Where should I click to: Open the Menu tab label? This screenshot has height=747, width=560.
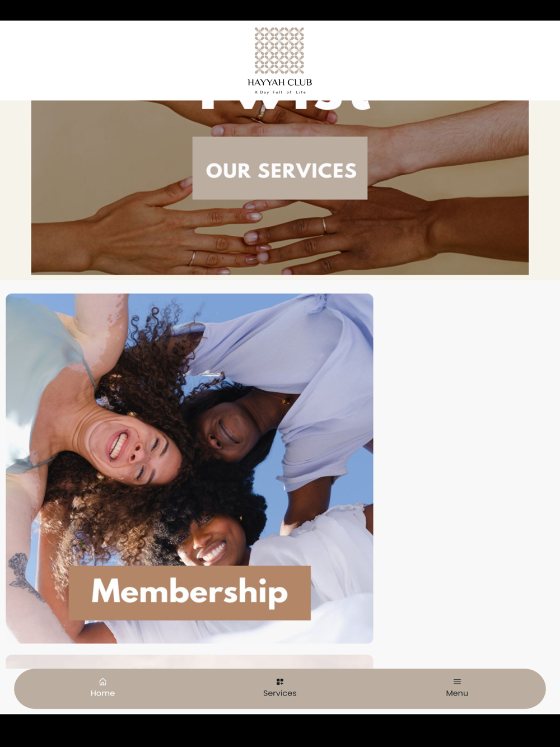pos(457,693)
